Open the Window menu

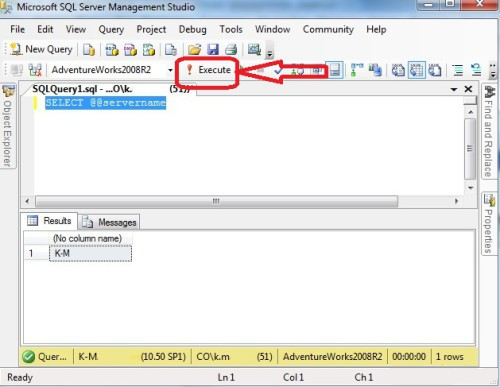point(272,29)
